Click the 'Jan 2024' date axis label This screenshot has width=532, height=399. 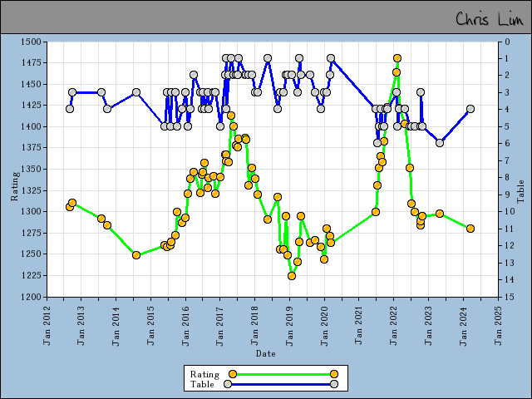(463, 326)
